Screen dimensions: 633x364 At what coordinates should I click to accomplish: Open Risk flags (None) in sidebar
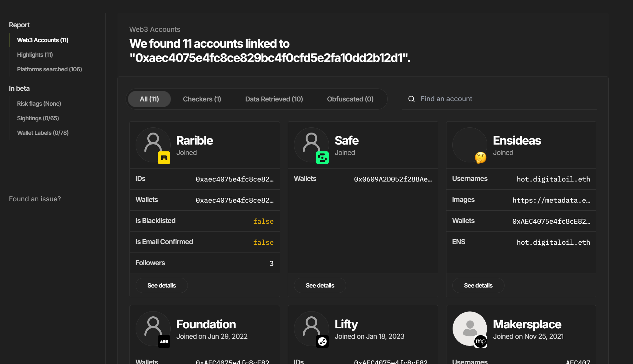[39, 104]
